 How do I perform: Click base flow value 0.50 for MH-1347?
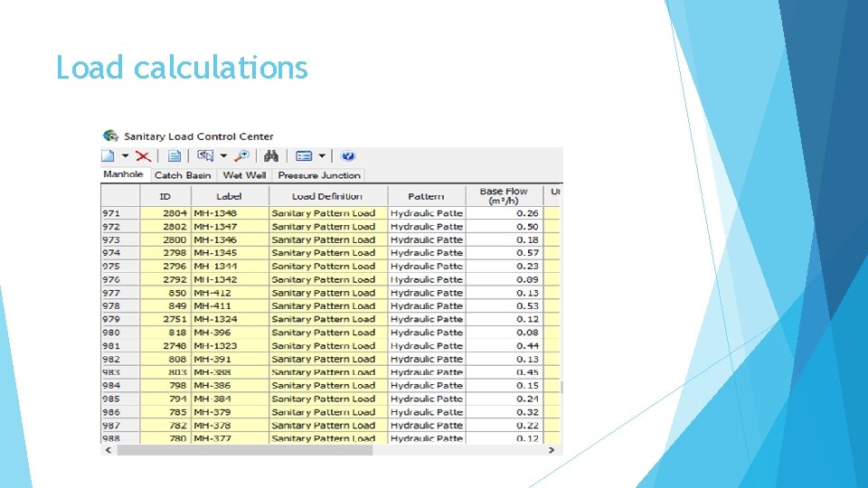pos(505,226)
